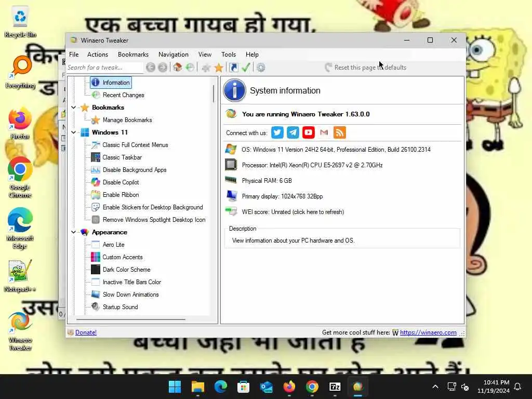532x399 pixels.
Task: Click the tree panel horizontal scrollbar
Action: click(130, 320)
